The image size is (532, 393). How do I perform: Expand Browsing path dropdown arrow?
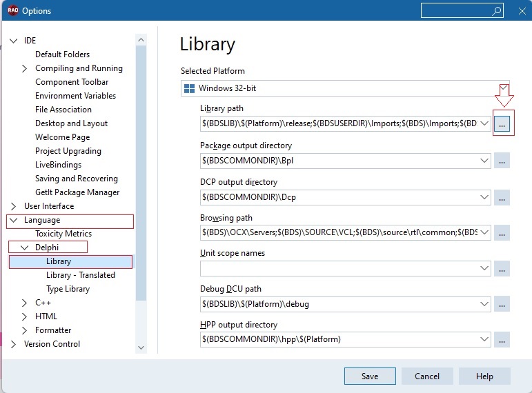[484, 232]
